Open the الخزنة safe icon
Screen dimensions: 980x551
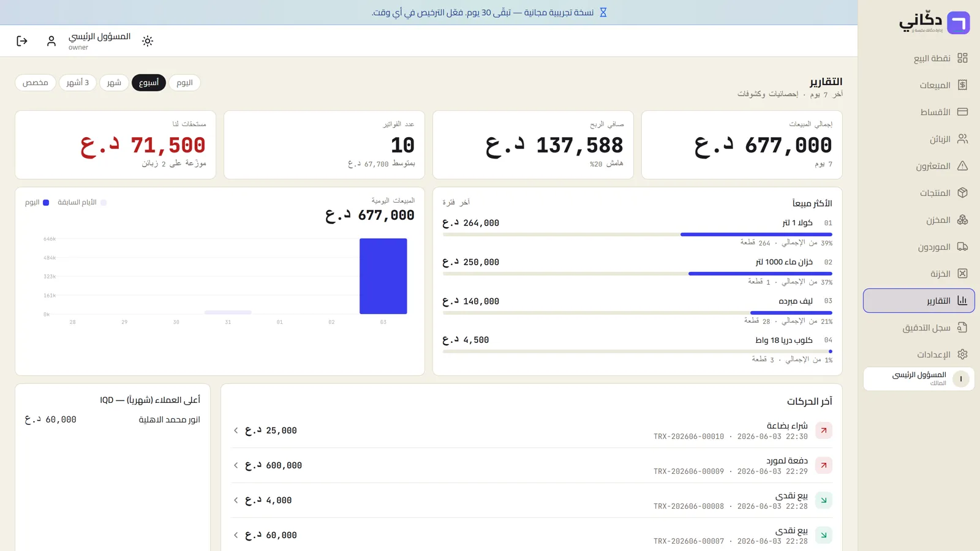tap(962, 274)
